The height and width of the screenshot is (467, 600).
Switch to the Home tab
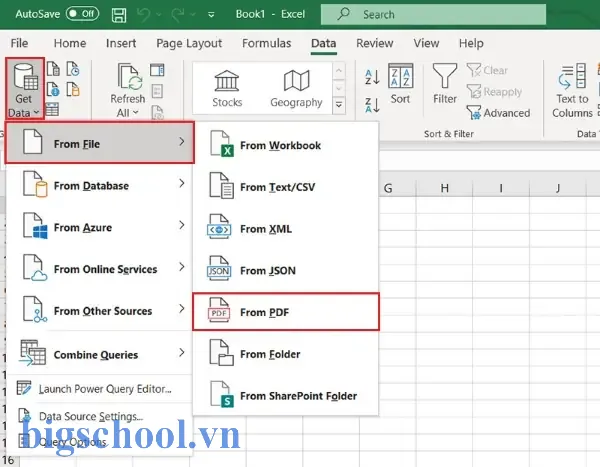[x=70, y=43]
